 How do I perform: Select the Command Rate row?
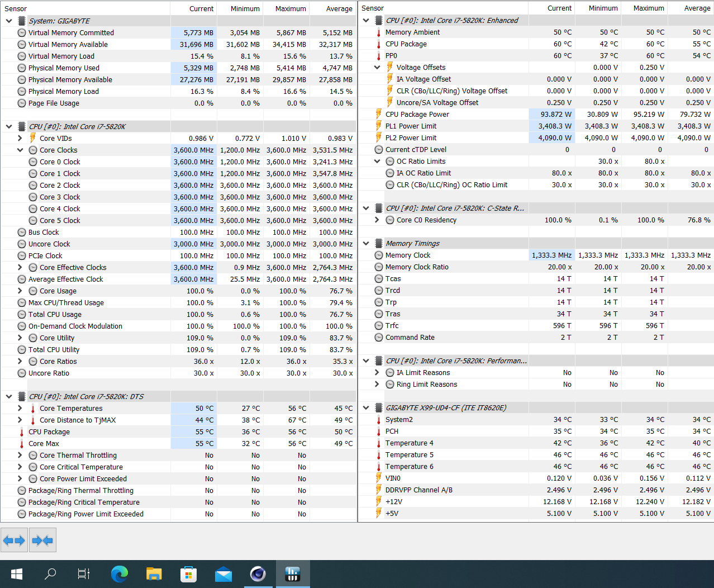click(536, 337)
